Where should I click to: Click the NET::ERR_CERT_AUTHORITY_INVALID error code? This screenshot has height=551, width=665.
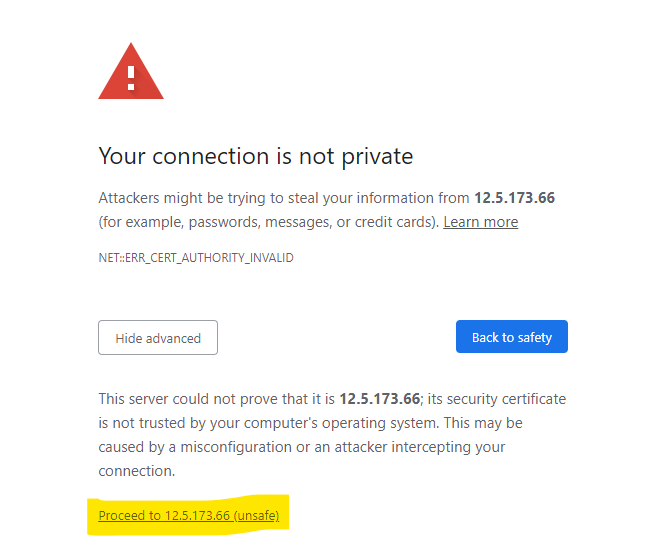(x=195, y=258)
